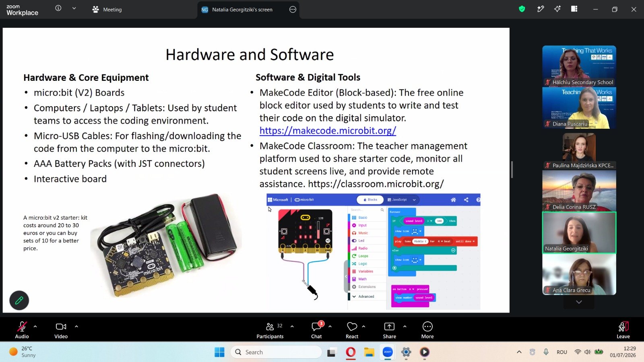Show more participant videos with down chevron

(579, 302)
